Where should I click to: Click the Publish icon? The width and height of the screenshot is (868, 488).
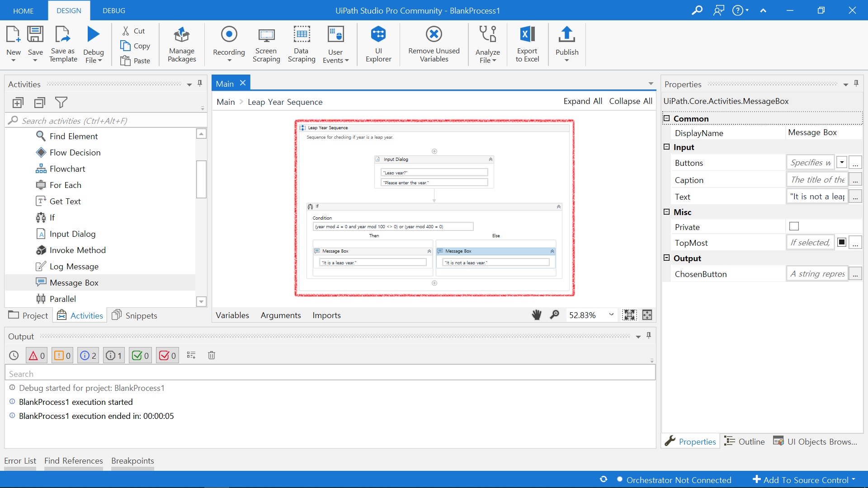coord(567,35)
